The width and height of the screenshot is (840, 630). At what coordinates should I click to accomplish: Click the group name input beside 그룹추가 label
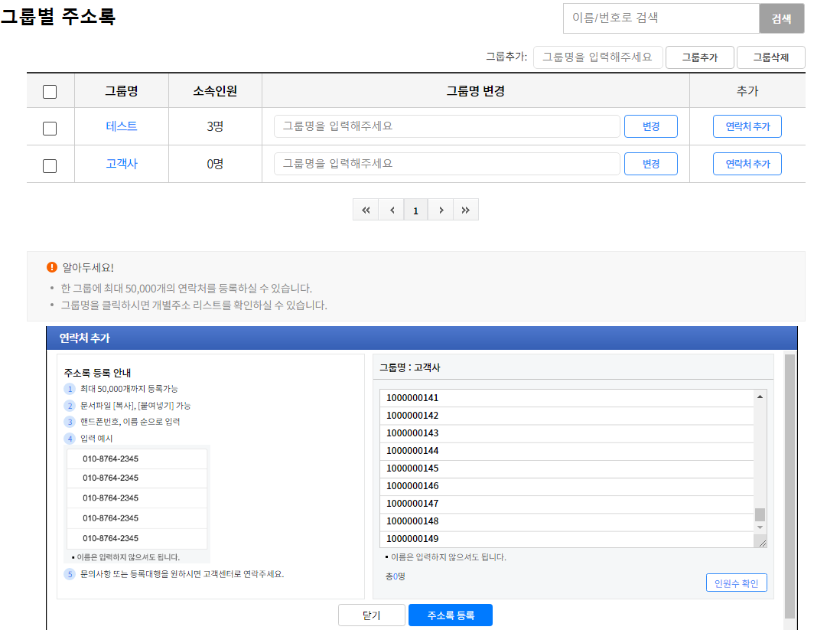point(597,57)
